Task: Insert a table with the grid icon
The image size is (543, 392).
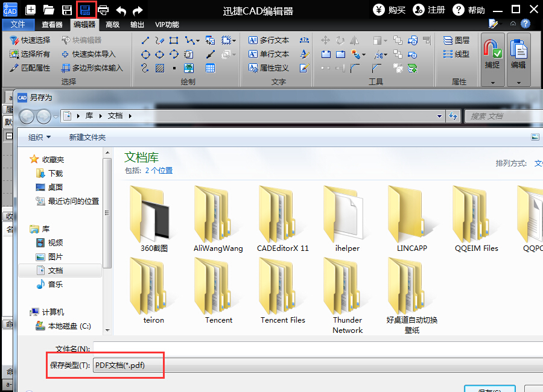Action: (x=210, y=68)
